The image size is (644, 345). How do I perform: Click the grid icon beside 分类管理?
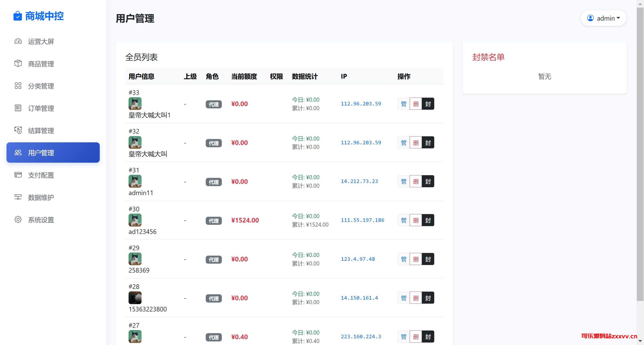point(18,86)
